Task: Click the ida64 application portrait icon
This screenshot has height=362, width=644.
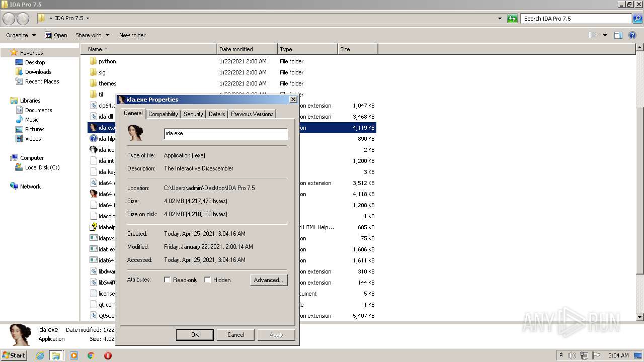Action: [93, 194]
